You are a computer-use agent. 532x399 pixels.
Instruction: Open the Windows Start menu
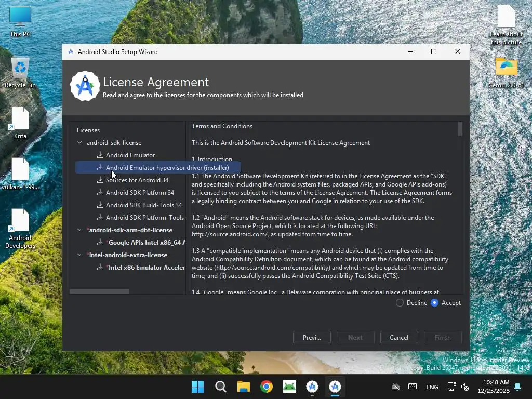point(197,387)
